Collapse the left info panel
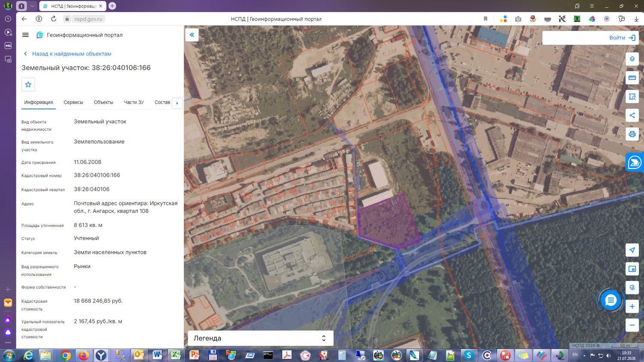Screen dimensions: 644x362 click(x=192, y=35)
